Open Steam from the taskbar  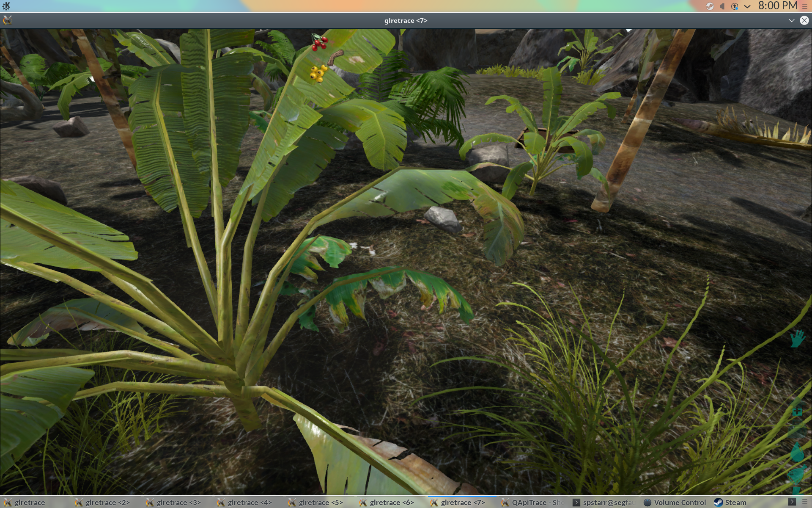(731, 502)
